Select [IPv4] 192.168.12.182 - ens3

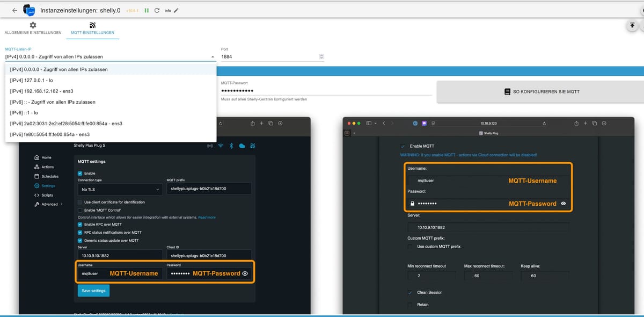(111, 91)
